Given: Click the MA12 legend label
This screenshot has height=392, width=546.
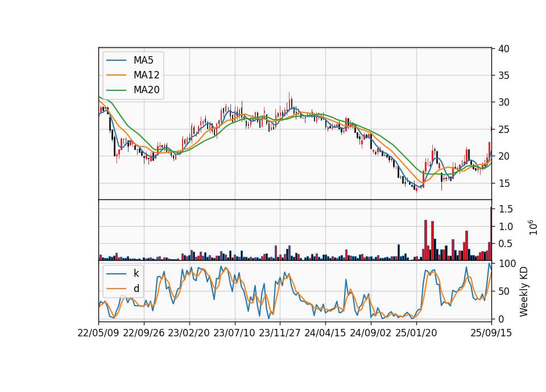Looking at the screenshot, I should click(x=146, y=75).
